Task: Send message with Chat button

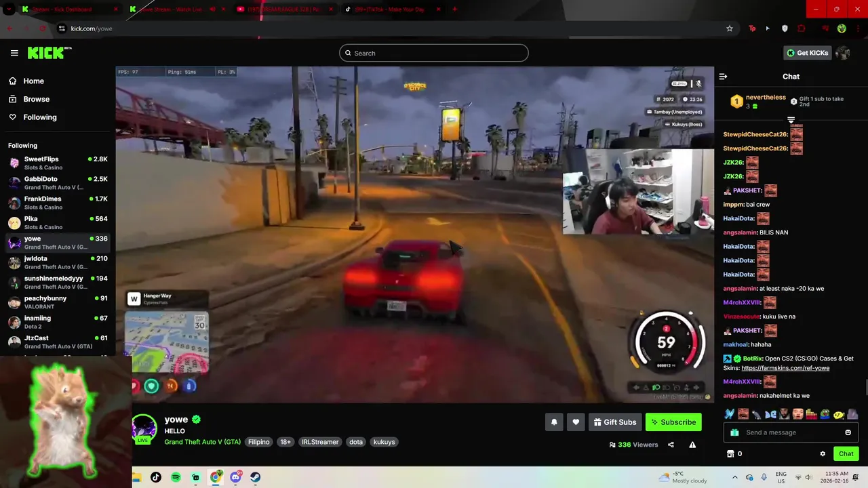Action: 846,454
